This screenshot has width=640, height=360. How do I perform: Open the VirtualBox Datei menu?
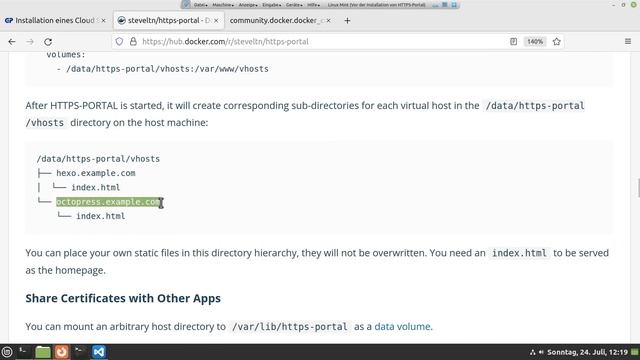(200, 5)
